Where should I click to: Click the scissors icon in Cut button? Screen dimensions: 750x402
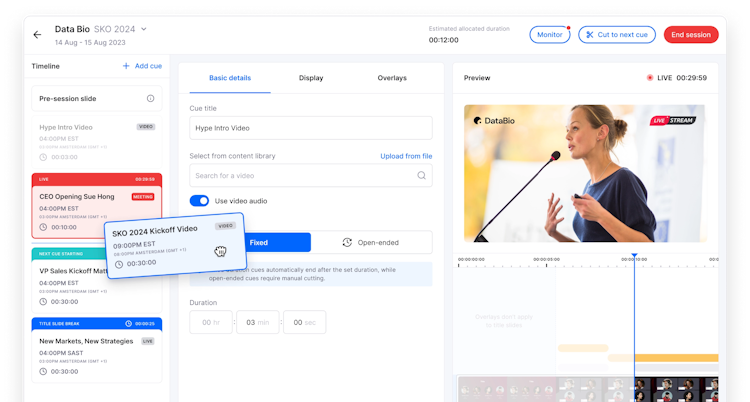pos(590,34)
